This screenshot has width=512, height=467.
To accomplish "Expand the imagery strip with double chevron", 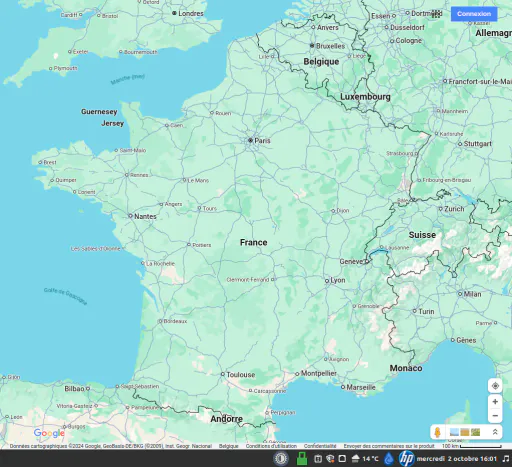I will pos(495,432).
